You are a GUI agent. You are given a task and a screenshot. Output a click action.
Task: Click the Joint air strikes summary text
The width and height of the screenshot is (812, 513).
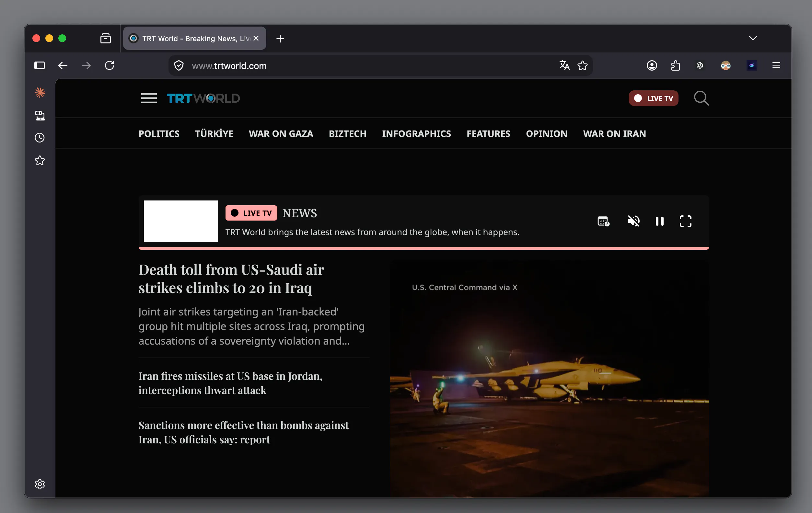pos(251,326)
